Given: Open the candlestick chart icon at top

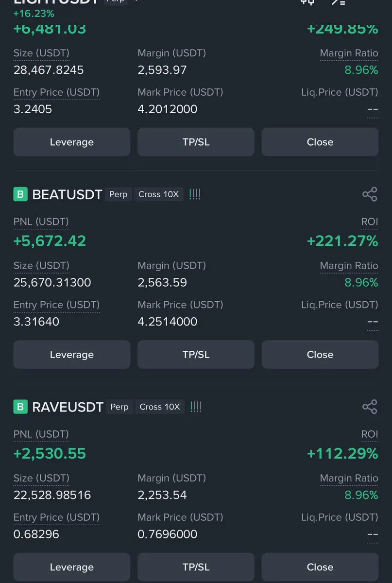Looking at the screenshot, I should coord(307,1).
